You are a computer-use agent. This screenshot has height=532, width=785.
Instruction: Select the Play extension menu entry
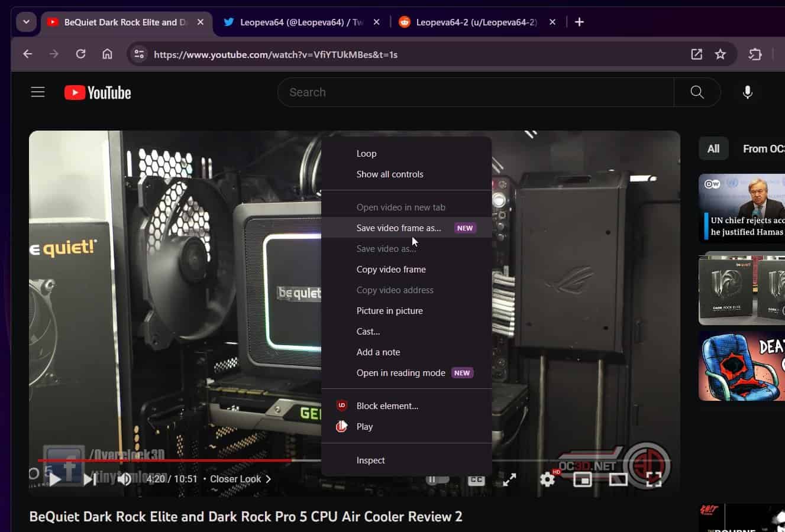(406, 427)
